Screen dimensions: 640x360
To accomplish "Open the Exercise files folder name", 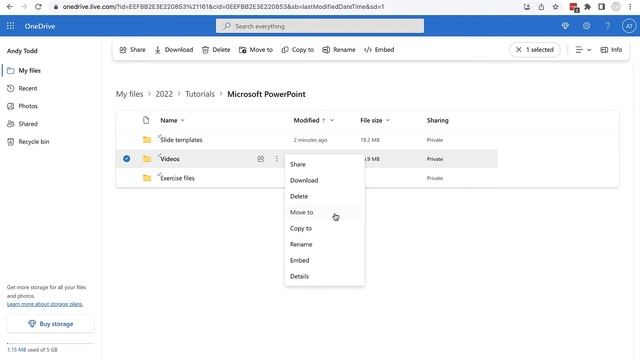I will pos(177,178).
